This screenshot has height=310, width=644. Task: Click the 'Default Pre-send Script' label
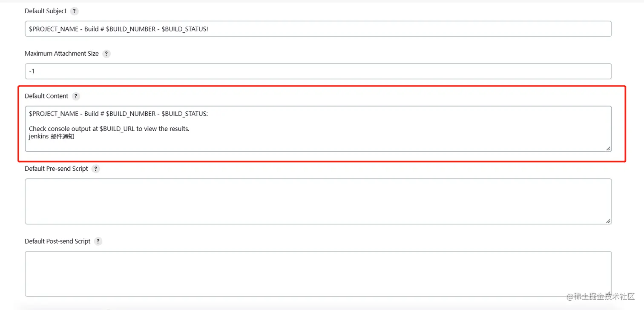click(56, 169)
